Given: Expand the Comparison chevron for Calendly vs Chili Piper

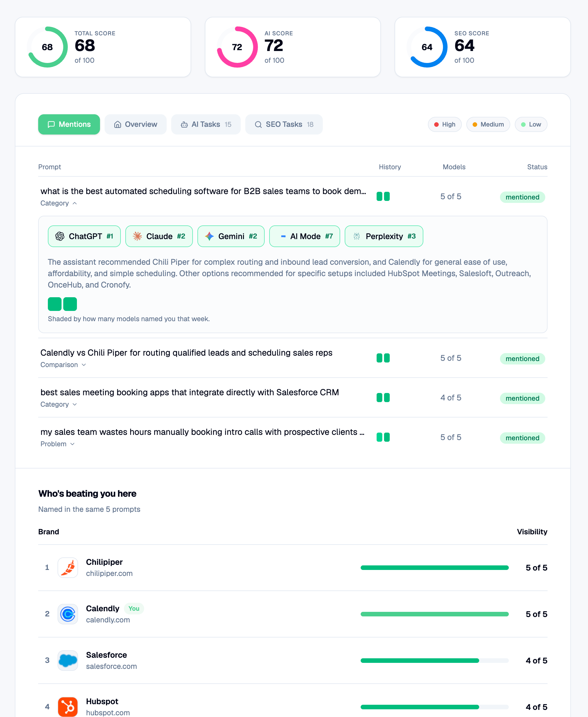Looking at the screenshot, I should tap(84, 365).
